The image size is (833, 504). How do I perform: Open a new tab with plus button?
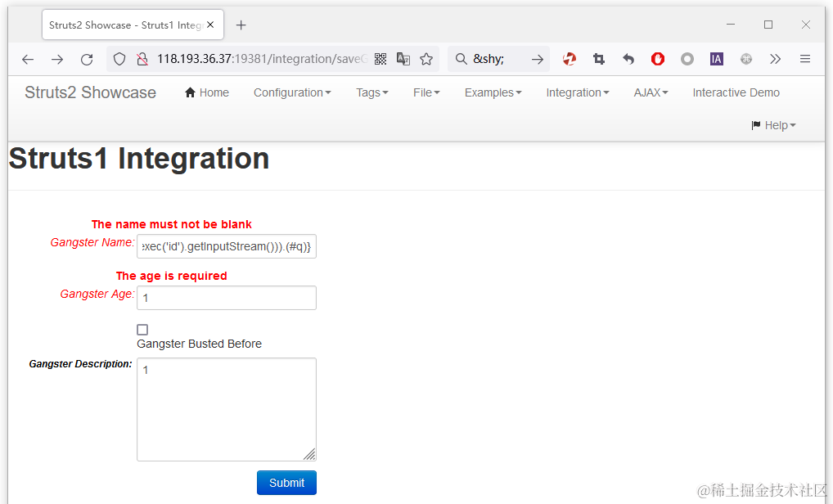click(x=241, y=25)
